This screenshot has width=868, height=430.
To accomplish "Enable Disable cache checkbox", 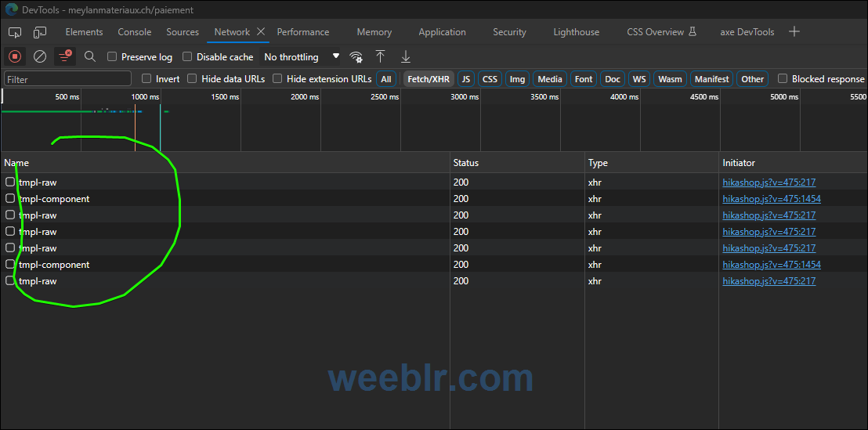I will coord(187,56).
